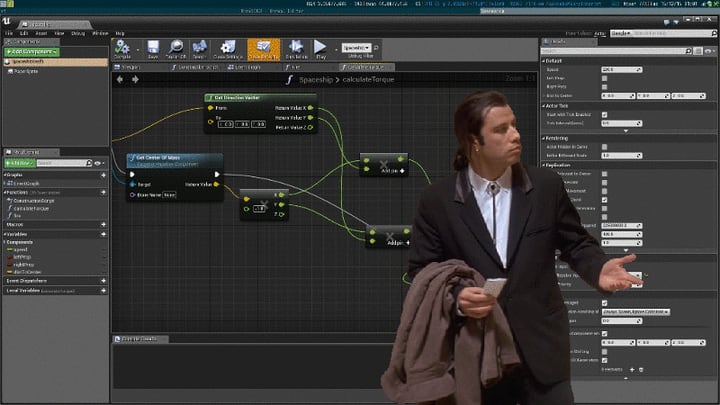Select calculateTorque in Functions list
The width and height of the screenshot is (720, 405).
[31, 208]
